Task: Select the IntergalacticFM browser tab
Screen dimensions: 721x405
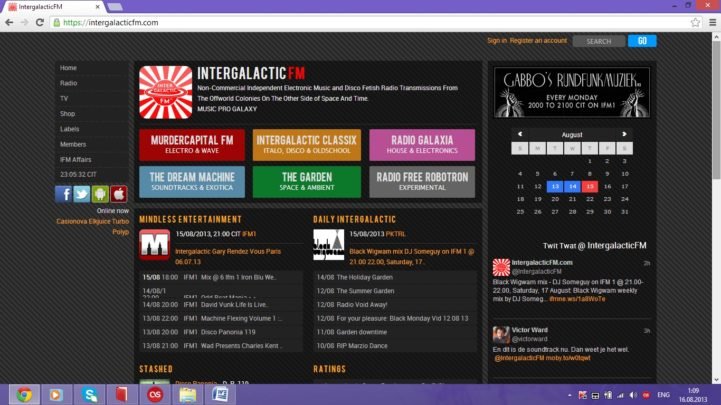Action: (54, 7)
